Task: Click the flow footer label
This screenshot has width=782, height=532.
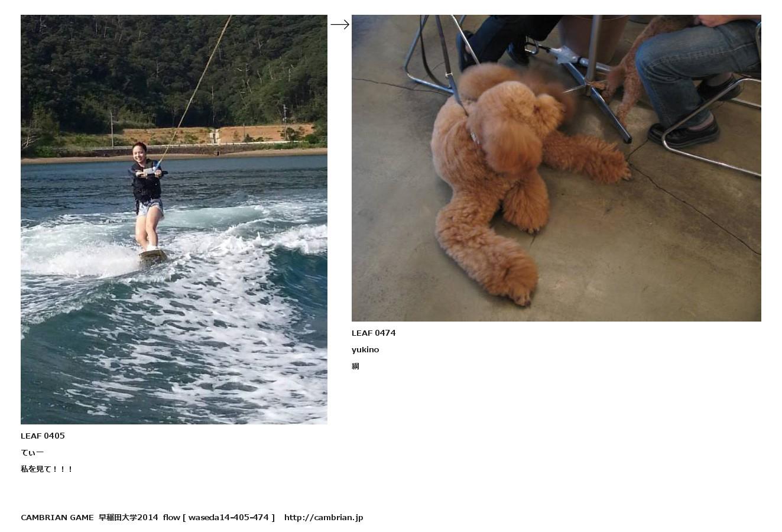Action: [171, 517]
